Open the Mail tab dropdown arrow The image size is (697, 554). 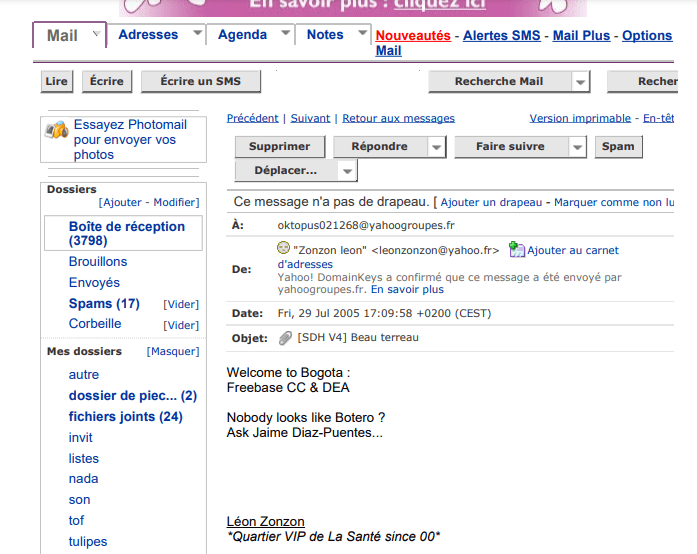click(x=96, y=35)
